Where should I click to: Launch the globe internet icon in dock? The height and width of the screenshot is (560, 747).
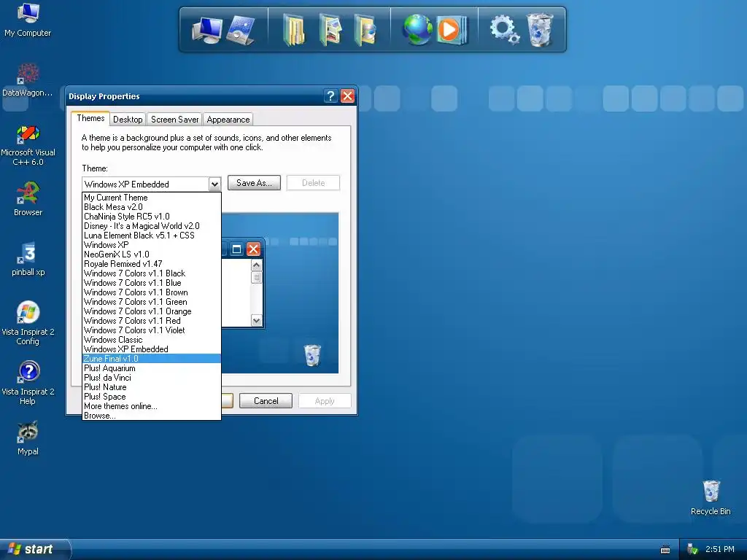click(x=417, y=30)
